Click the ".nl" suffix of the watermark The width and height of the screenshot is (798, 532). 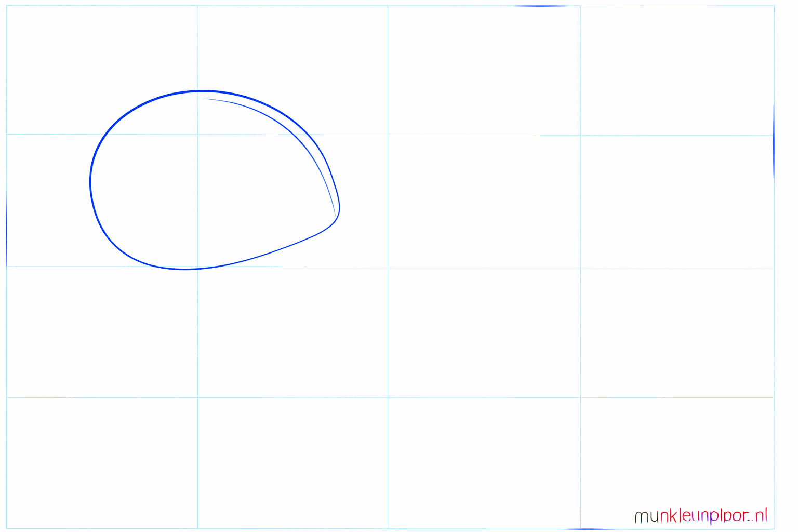coord(759,515)
